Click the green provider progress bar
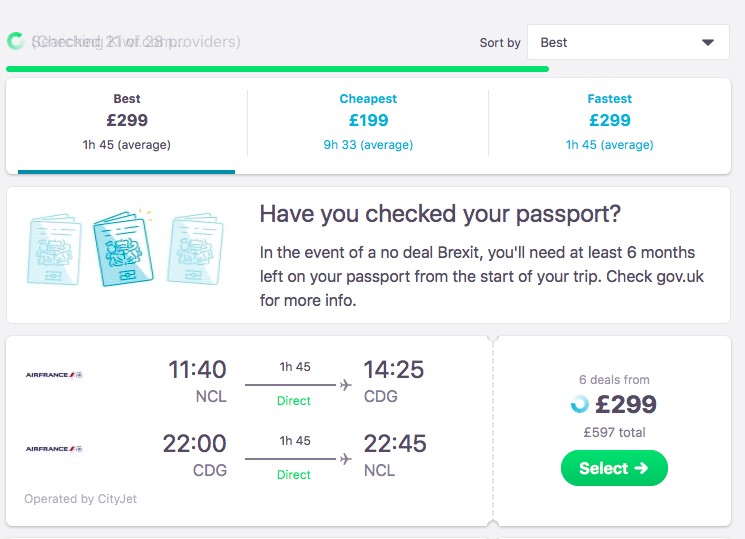This screenshot has height=539, width=745. (277, 69)
